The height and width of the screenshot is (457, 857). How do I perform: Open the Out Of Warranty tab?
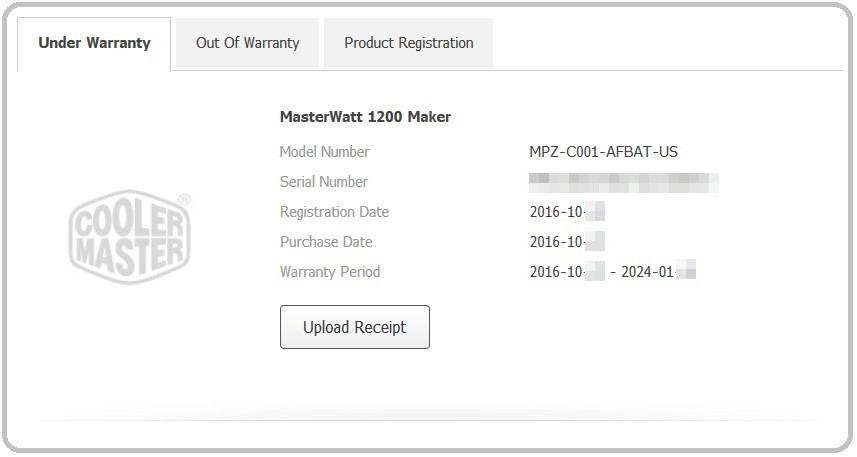pos(248,43)
